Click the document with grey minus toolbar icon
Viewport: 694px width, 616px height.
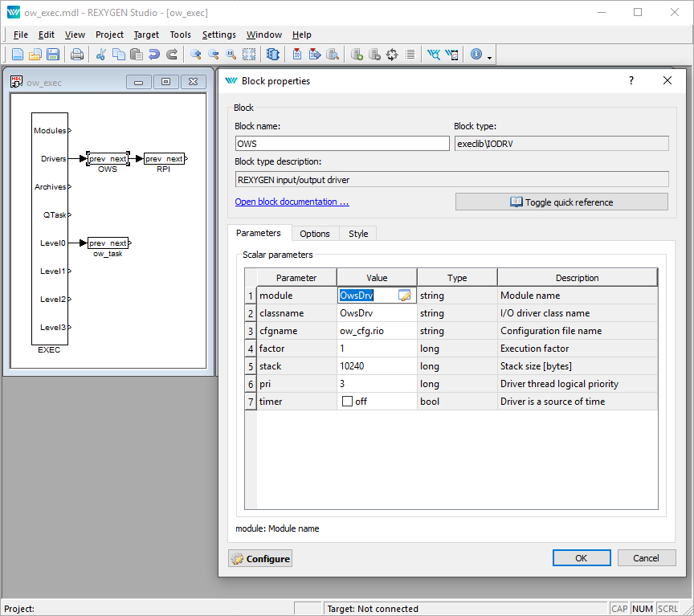[x=374, y=55]
